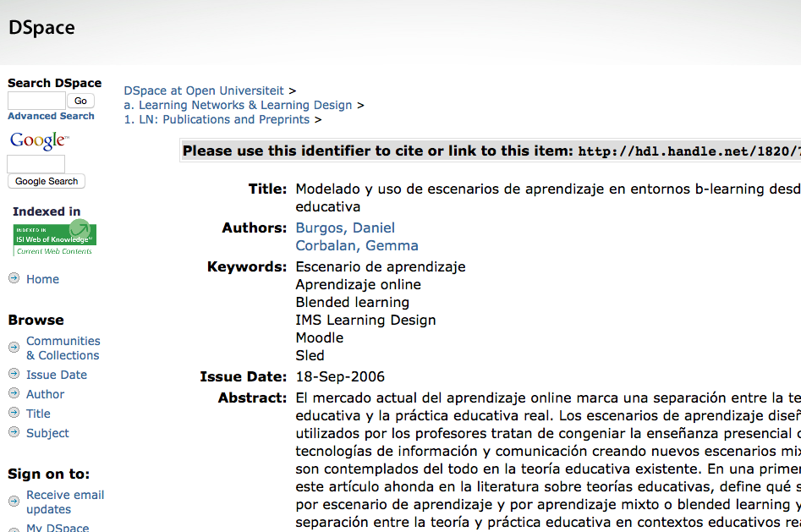
Task: Open author Corbalan, Gemma link
Action: click(x=356, y=245)
